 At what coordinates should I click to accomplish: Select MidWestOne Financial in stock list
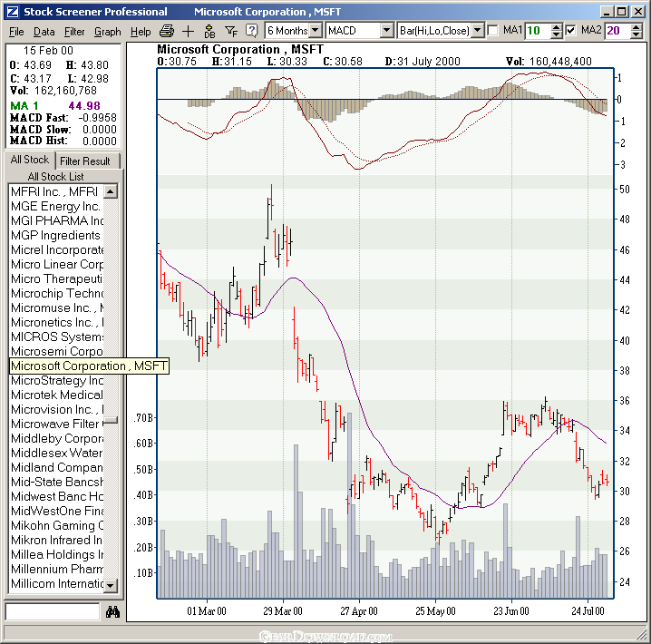(x=56, y=511)
